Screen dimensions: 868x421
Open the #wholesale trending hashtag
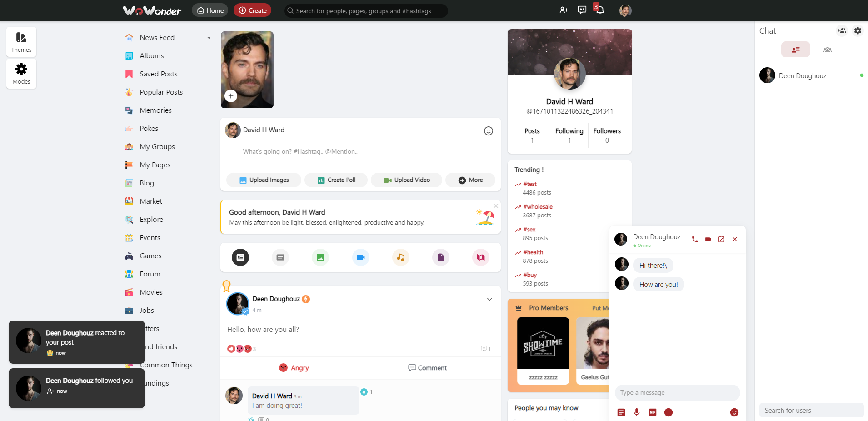coord(538,207)
